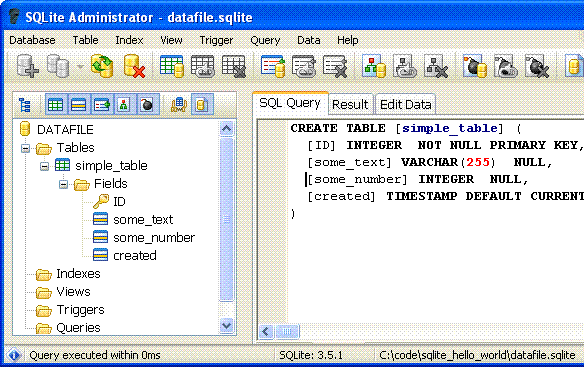Collapse the Fields folder node

click(x=63, y=184)
